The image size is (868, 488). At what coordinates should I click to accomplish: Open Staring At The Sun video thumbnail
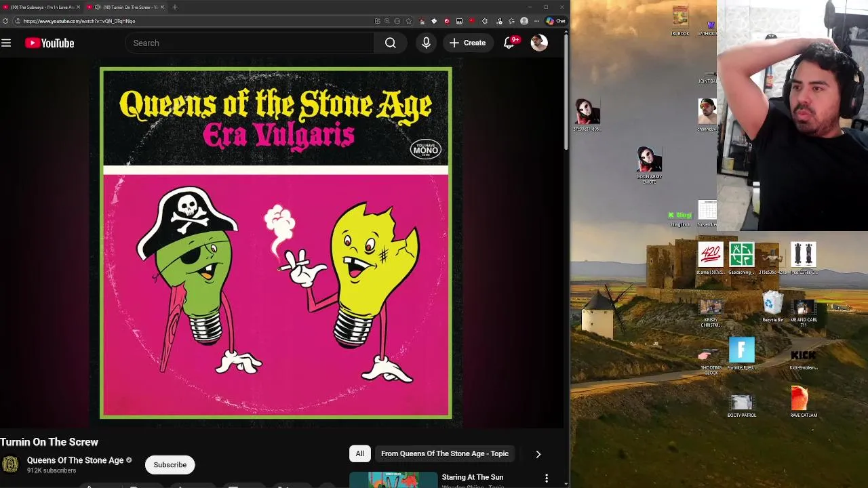point(393,480)
